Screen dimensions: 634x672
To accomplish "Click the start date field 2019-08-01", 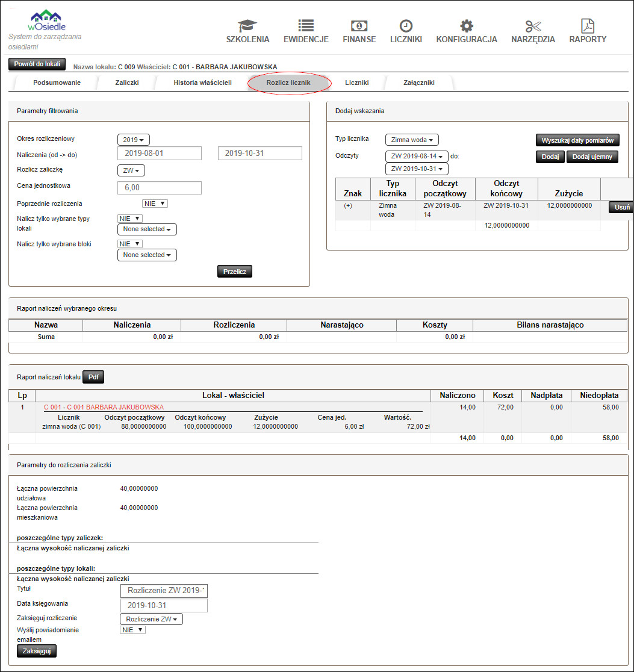I will 160,154.
